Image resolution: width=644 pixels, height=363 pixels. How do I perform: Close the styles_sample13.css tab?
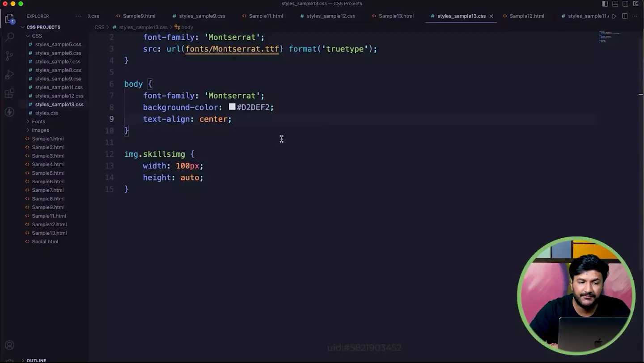point(491,16)
